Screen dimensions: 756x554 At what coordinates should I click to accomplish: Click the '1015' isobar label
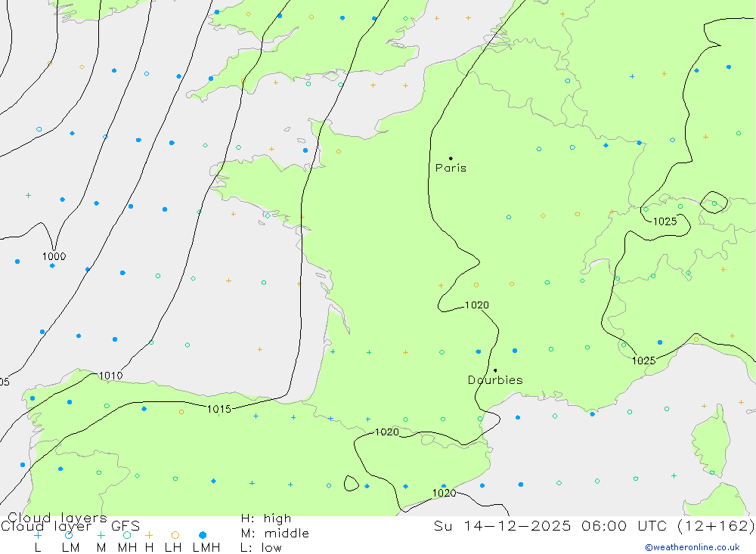point(219,410)
